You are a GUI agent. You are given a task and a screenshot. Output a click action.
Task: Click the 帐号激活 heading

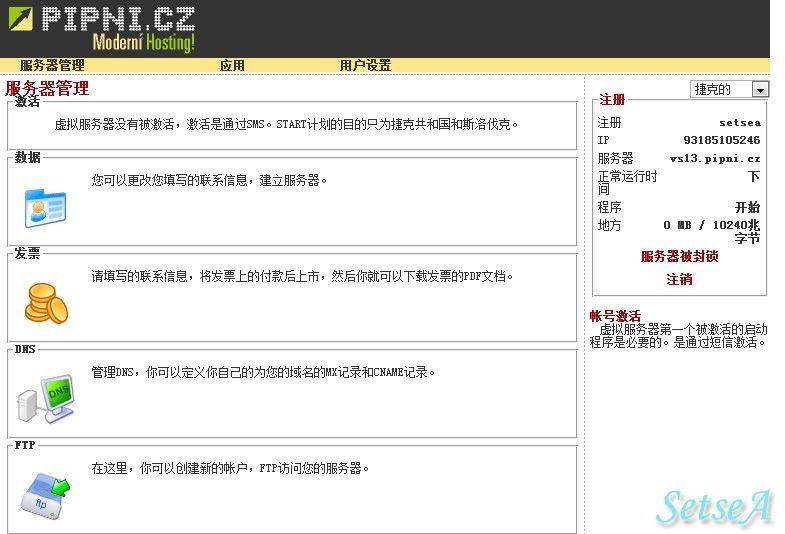(x=615, y=316)
